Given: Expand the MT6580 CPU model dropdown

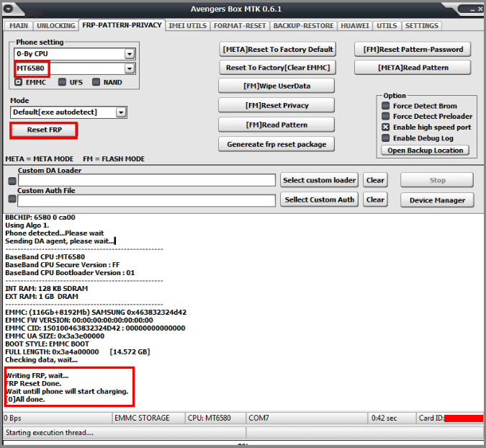Looking at the screenshot, I should click(x=130, y=68).
